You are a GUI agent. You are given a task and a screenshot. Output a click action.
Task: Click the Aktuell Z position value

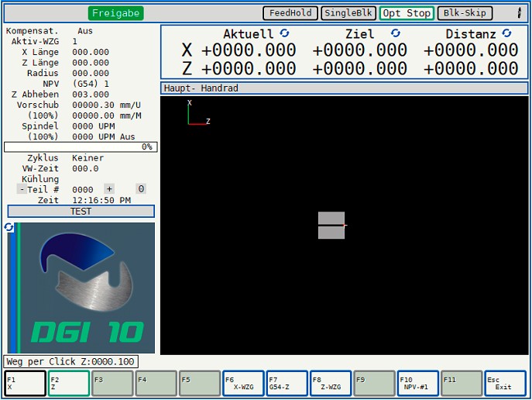[x=249, y=68]
